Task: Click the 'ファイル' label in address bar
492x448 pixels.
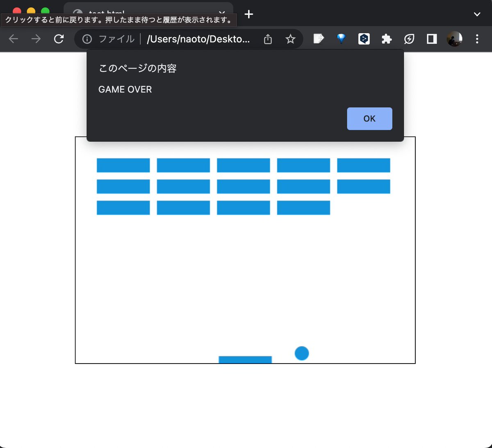Action: [x=116, y=39]
